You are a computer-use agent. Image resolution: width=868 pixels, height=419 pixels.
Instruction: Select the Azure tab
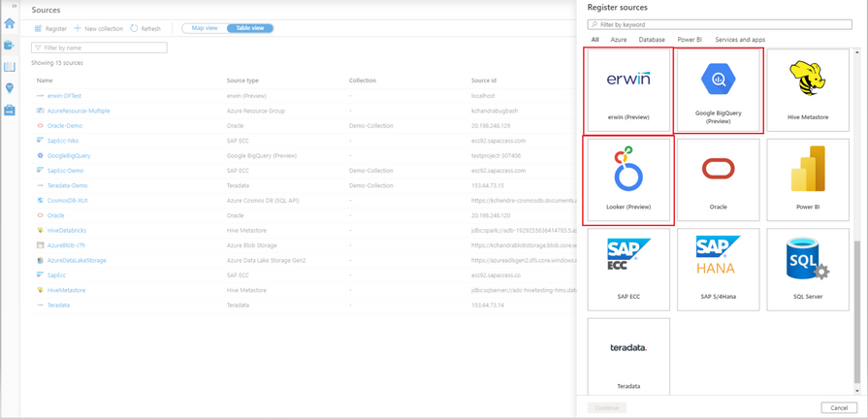coord(619,40)
